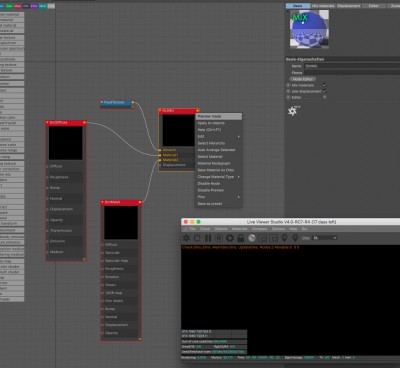Click the first pin picker icon
This screenshot has height=368, width=400.
(284, 238)
